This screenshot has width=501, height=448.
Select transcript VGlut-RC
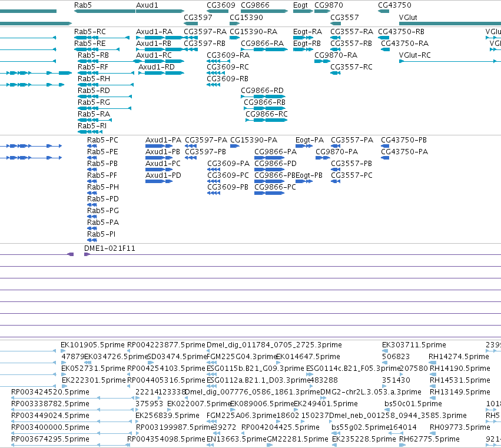(x=414, y=55)
